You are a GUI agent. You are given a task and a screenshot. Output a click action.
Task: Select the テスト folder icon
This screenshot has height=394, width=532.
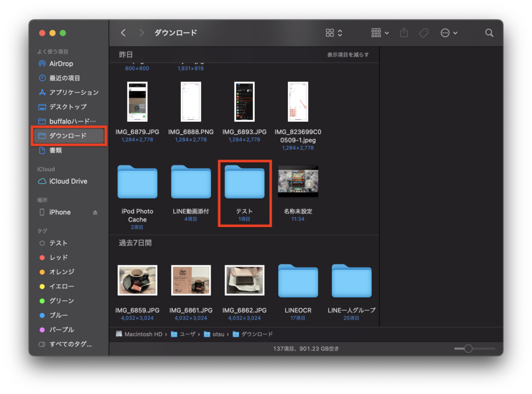click(x=244, y=182)
